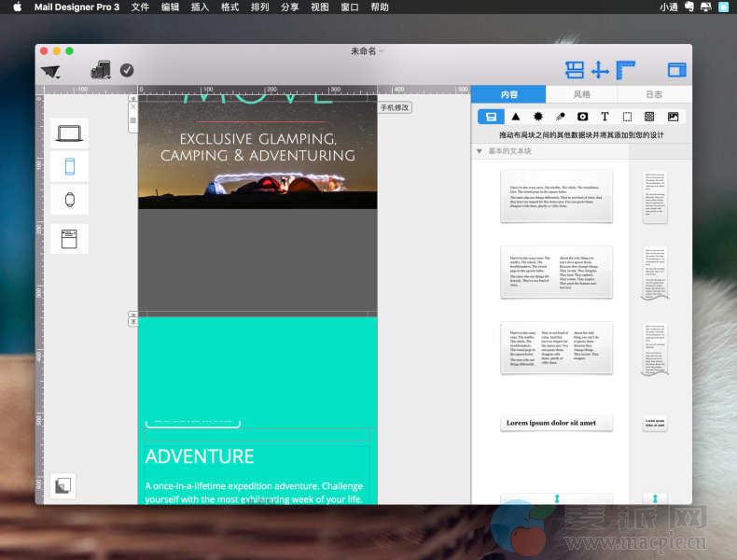Screen dimensions: 737x560
Task: Switch to the 风格 tab
Action: 581,94
